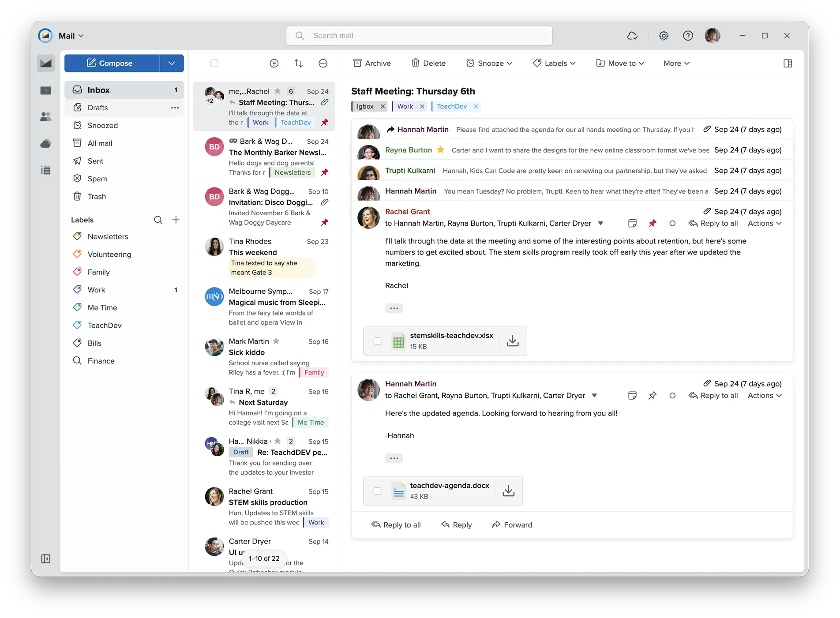Image resolution: width=840 pixels, height=618 pixels.
Task: Open the Labels dropdown in toolbar
Action: 554,64
